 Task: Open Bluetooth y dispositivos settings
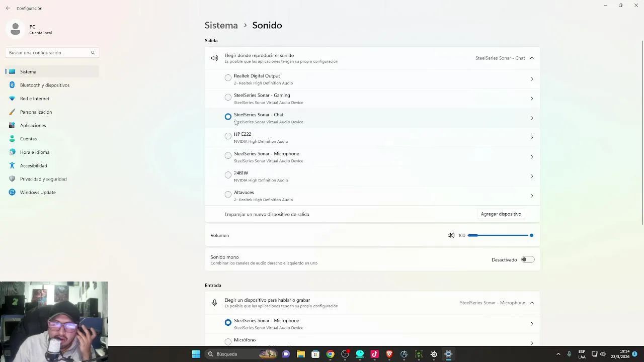click(52, 85)
